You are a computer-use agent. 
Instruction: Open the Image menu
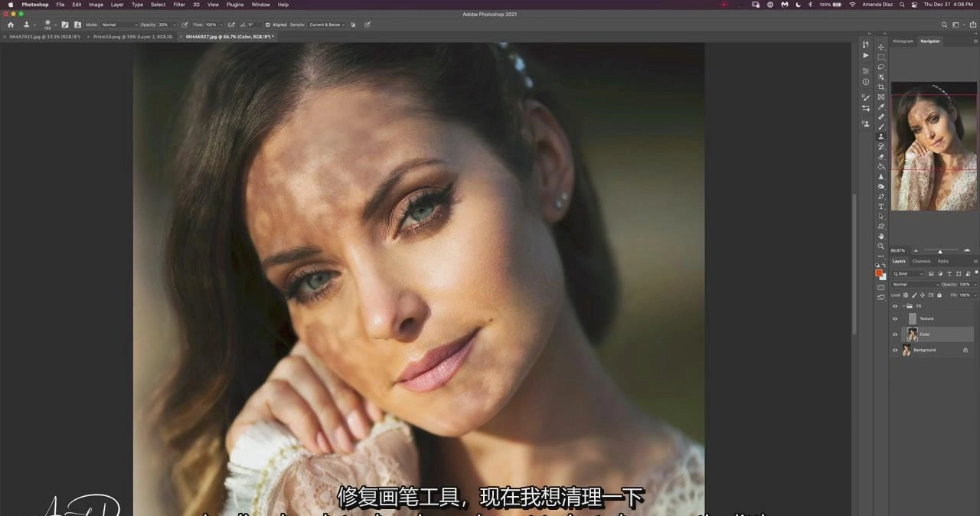pyautogui.click(x=96, y=5)
